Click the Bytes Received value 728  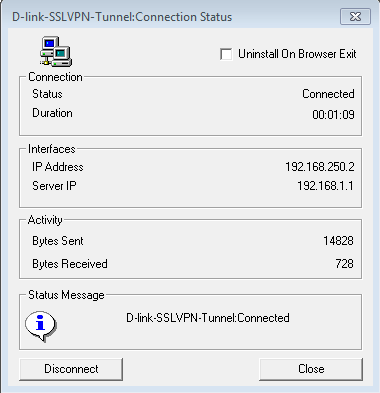coord(344,264)
